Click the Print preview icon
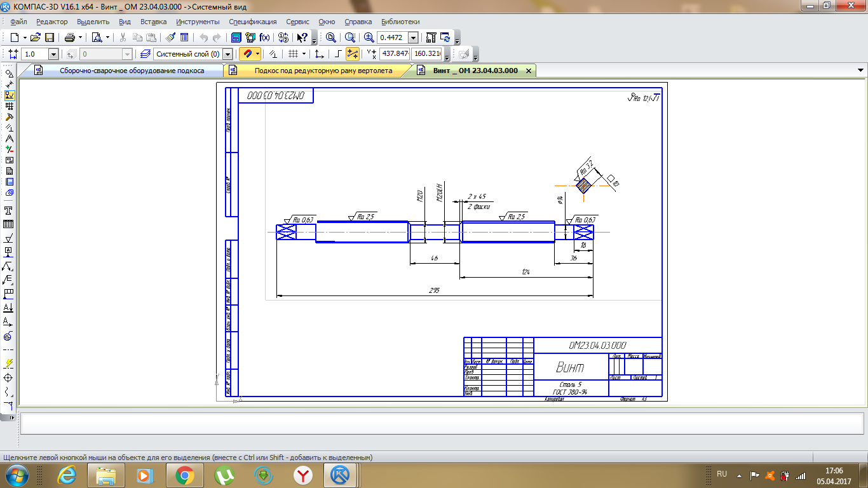Image resolution: width=868 pixels, height=488 pixels. coord(97,37)
